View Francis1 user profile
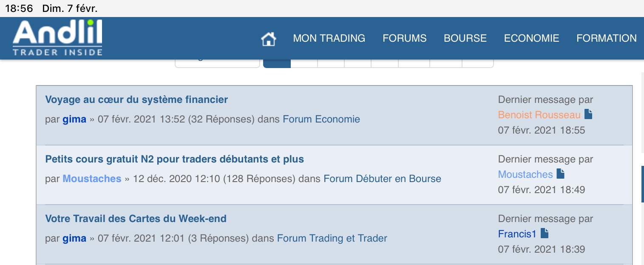Screen dimensions: 644x265 tap(517, 234)
